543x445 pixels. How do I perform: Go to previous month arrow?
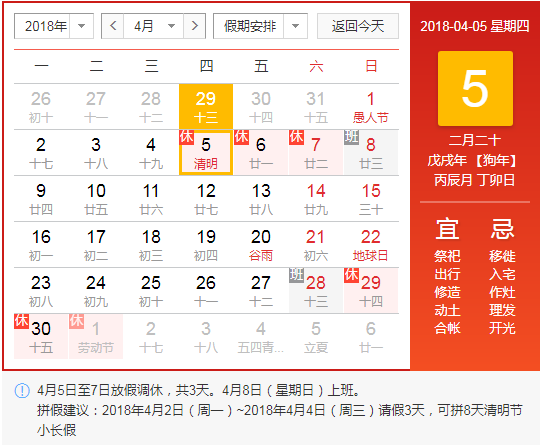(113, 26)
